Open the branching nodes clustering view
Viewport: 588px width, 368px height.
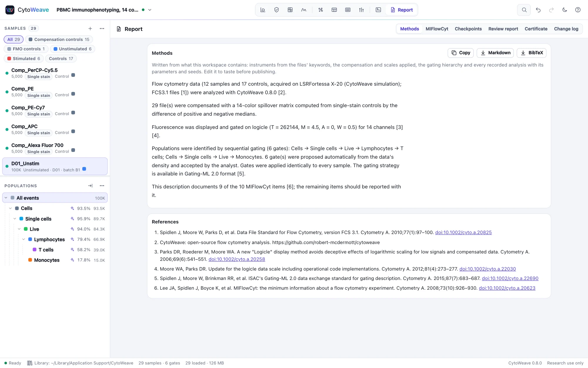pyautogui.click(x=320, y=10)
